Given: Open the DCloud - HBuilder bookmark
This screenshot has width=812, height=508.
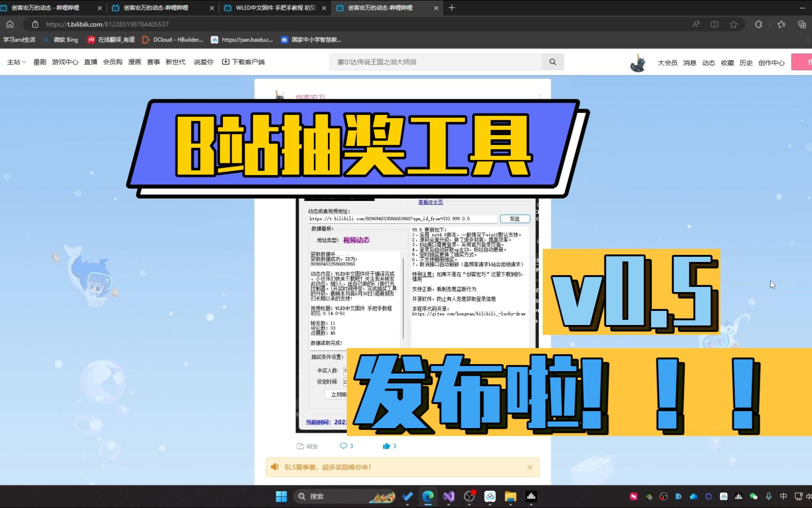Looking at the screenshot, I should click(x=173, y=40).
